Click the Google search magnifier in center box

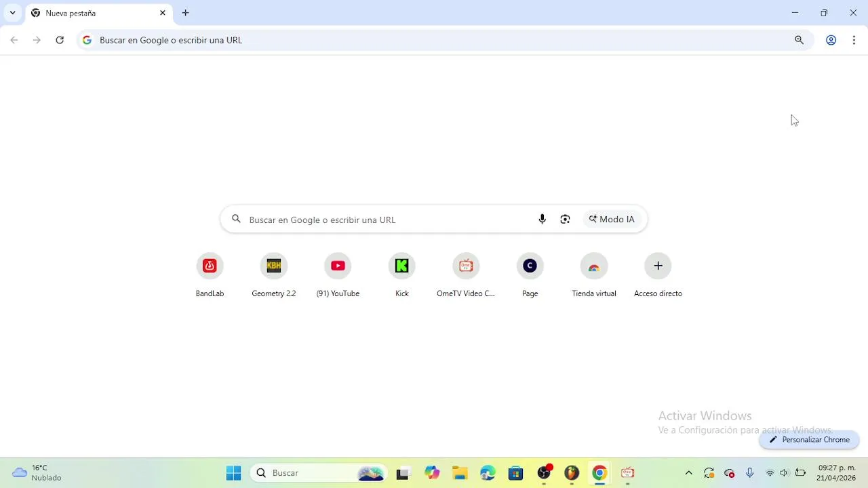pos(236,219)
